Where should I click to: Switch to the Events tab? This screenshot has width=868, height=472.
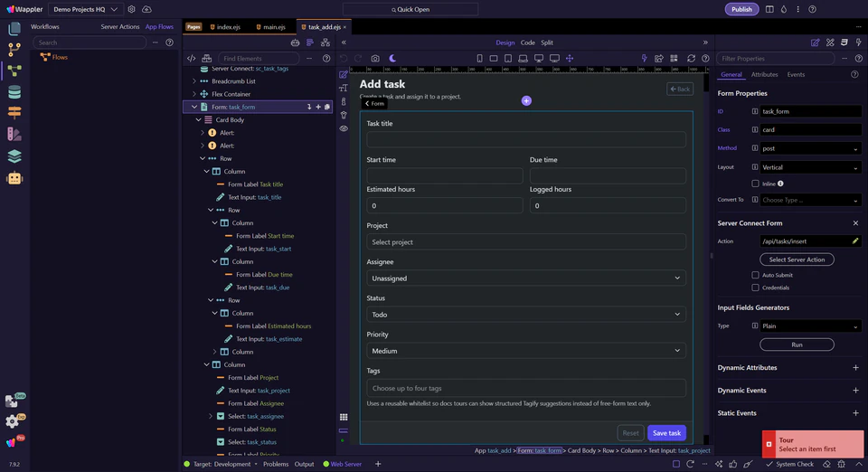point(796,75)
